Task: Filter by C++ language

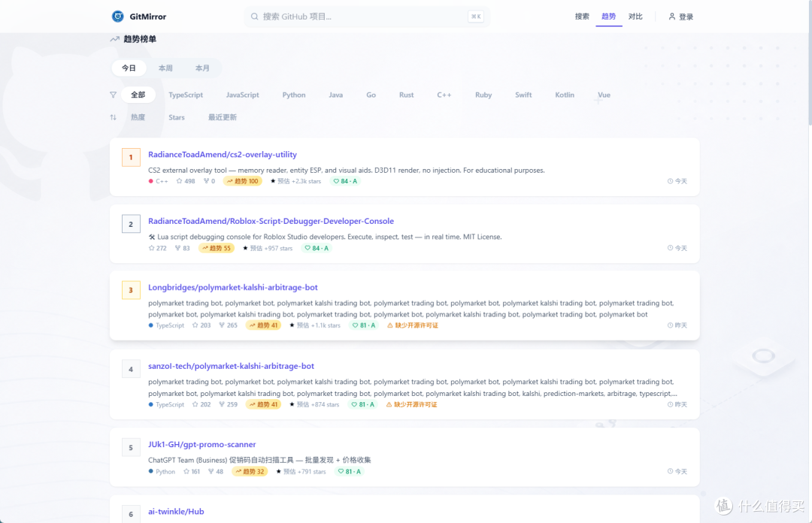Action: coord(444,95)
